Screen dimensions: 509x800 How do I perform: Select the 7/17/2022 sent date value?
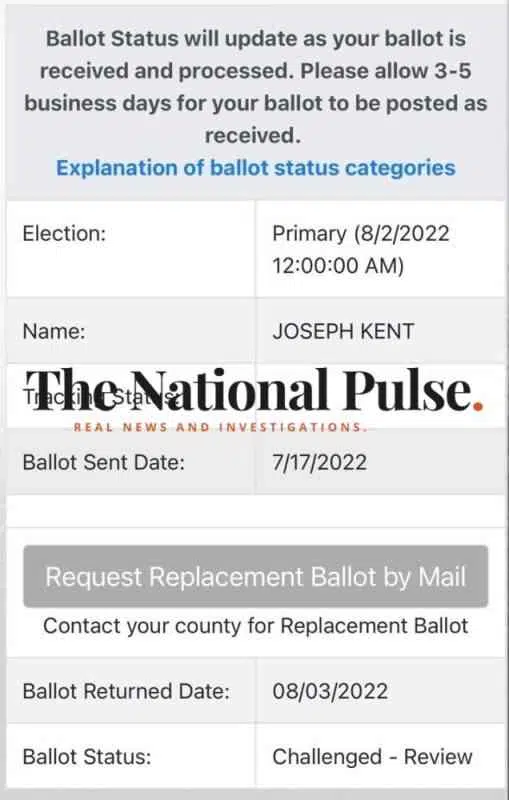pyautogui.click(x=319, y=462)
